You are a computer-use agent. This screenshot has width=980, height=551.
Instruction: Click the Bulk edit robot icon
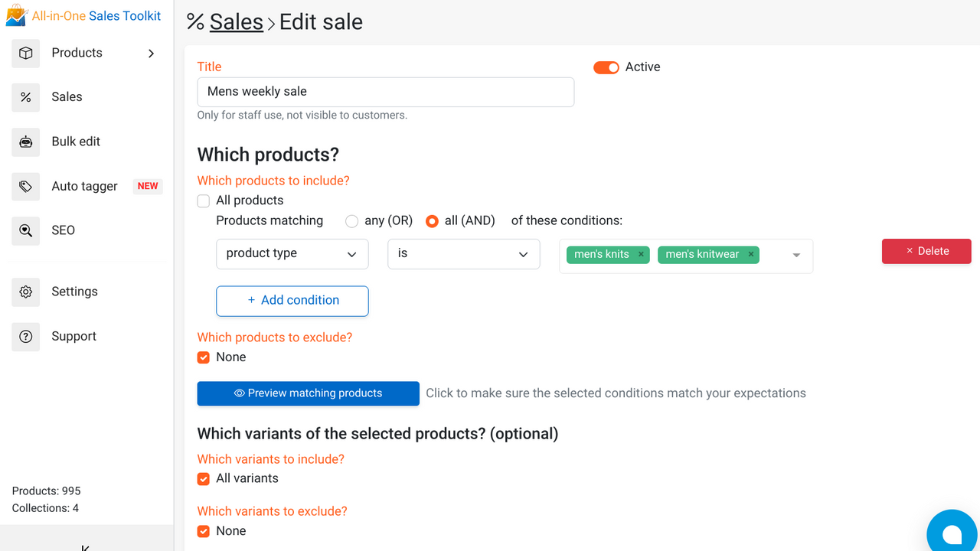26,142
